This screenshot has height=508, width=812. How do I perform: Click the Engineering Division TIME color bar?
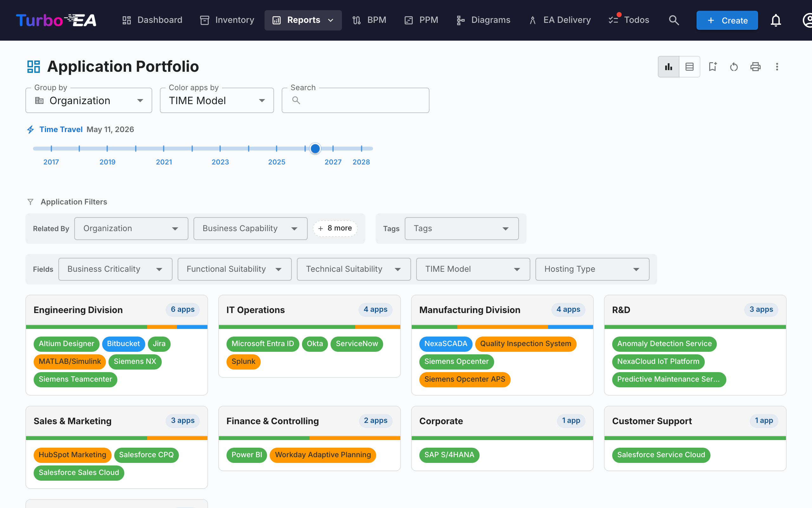pyautogui.click(x=116, y=327)
